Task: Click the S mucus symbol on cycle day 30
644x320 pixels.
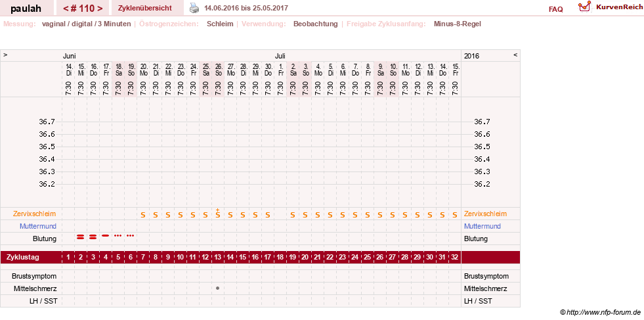Action: pyautogui.click(x=429, y=215)
